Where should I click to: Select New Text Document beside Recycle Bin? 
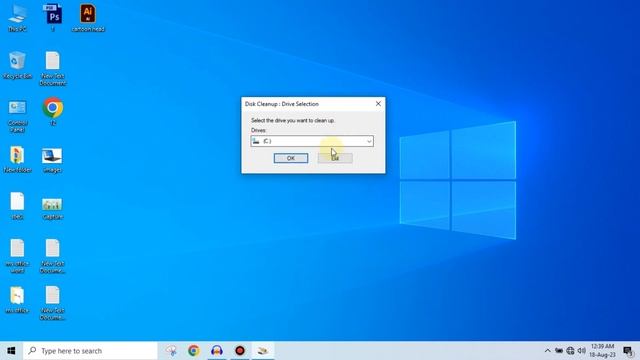click(x=53, y=69)
